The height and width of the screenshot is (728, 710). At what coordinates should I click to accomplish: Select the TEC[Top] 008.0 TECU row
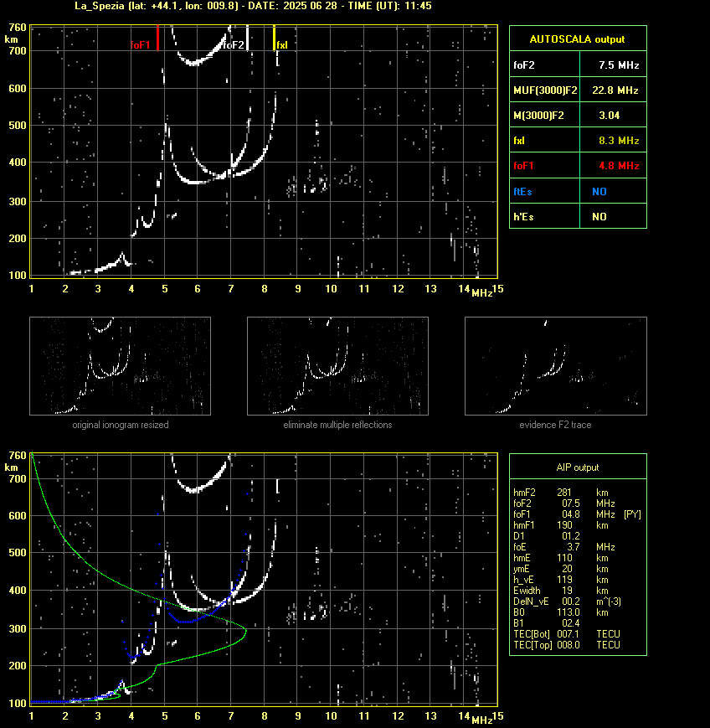[x=567, y=645]
